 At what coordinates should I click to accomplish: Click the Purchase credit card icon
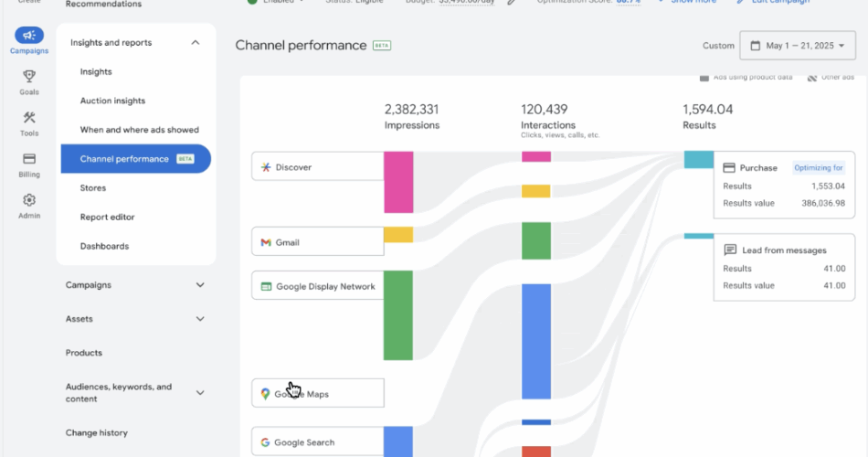729,168
